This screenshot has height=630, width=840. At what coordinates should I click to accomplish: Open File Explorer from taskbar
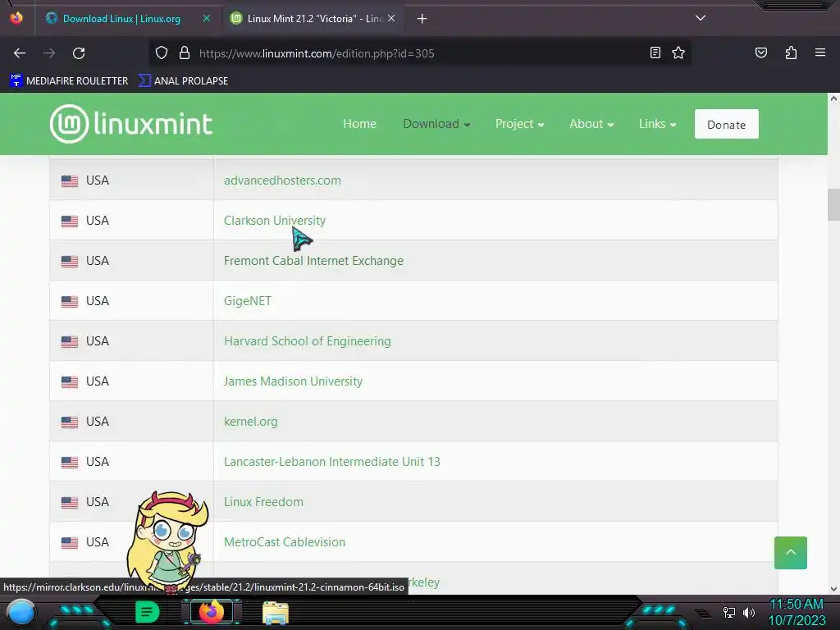click(x=276, y=613)
